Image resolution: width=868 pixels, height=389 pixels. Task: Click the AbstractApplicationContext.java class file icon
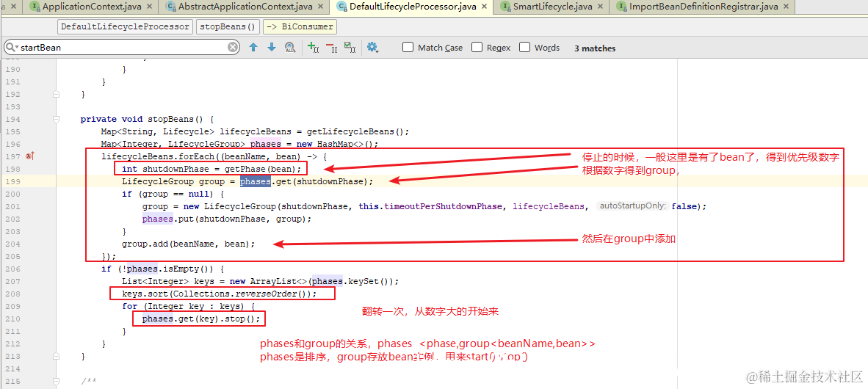[171, 7]
